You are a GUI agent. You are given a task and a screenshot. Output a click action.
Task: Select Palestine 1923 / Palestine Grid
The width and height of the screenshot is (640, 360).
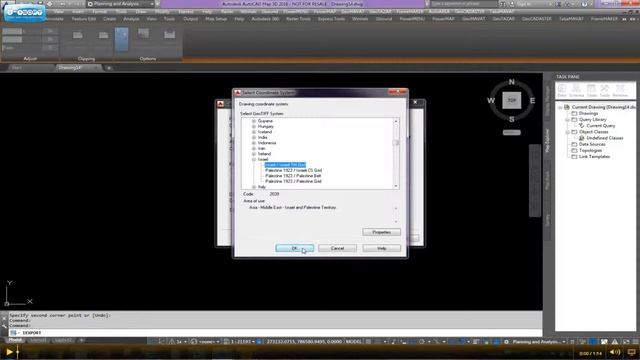293,181
